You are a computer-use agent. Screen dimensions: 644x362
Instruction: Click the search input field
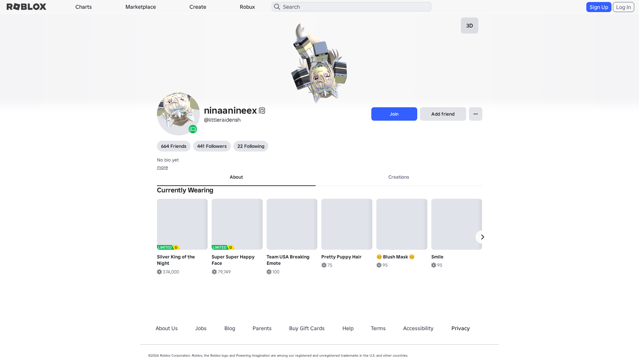pyautogui.click(x=352, y=7)
